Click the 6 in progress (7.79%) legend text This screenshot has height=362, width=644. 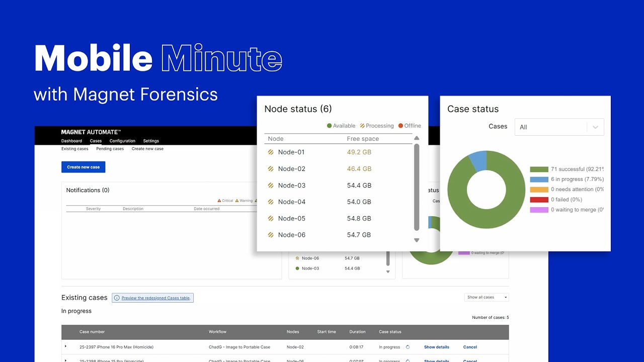click(577, 179)
